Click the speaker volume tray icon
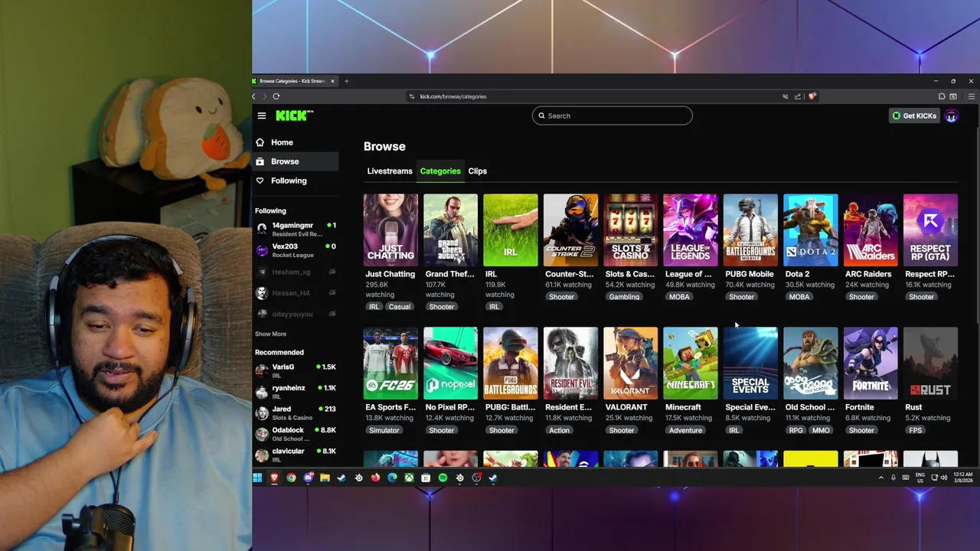980x551 pixels. (x=943, y=478)
